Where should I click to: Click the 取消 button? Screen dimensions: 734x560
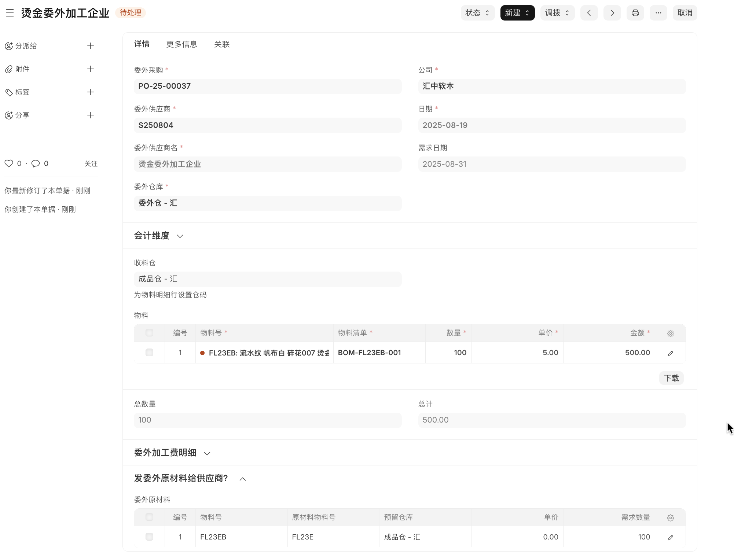point(685,13)
